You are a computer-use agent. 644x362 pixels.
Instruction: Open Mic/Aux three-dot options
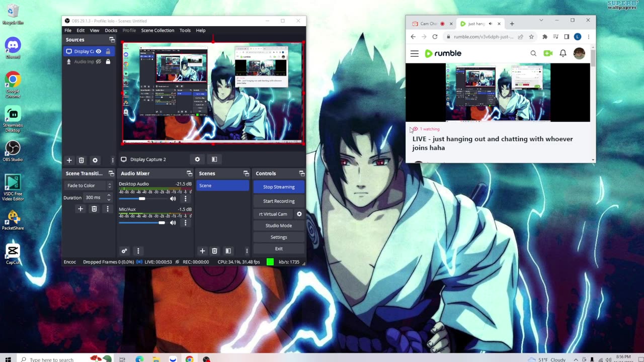(185, 223)
